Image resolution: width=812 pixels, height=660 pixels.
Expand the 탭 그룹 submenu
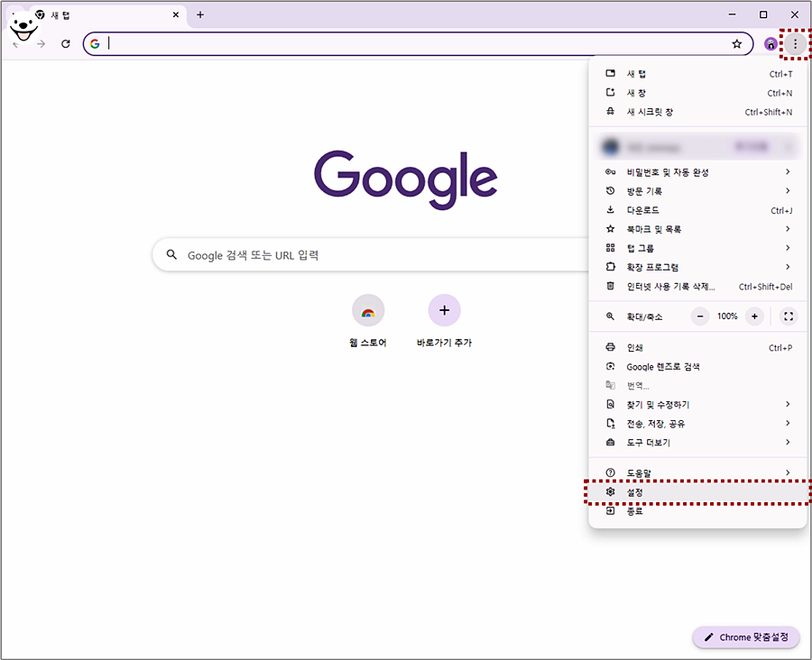(698, 248)
